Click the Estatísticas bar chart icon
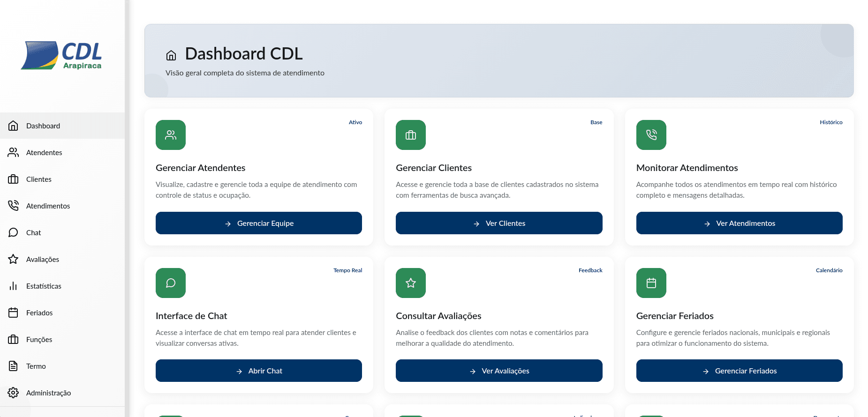This screenshot has width=868, height=417. (13, 286)
